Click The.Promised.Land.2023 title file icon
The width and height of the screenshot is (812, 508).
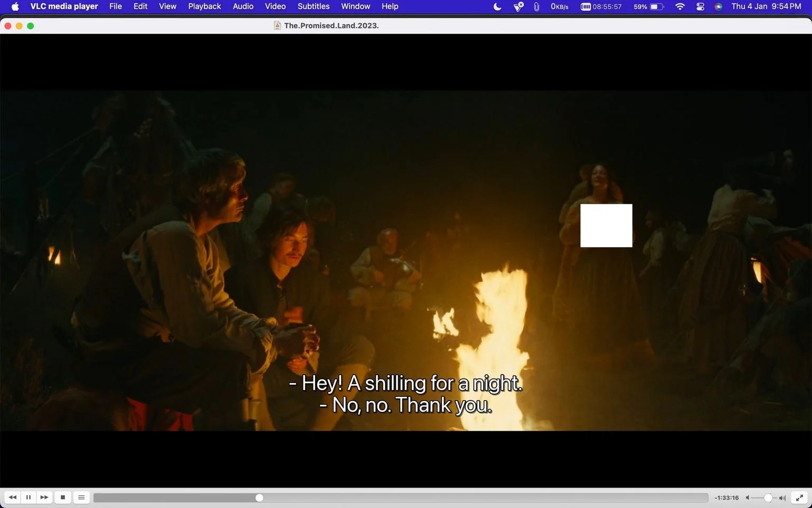point(277,25)
